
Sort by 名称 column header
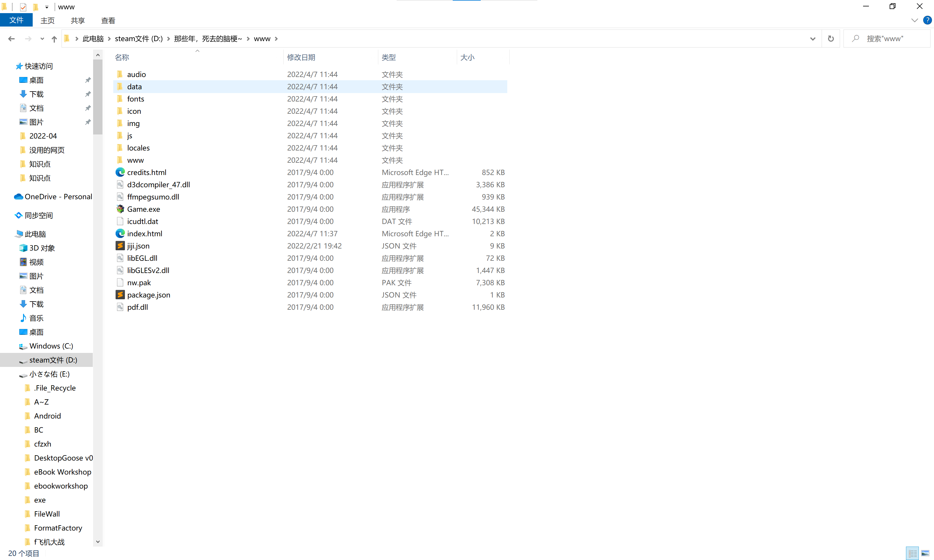click(198, 57)
